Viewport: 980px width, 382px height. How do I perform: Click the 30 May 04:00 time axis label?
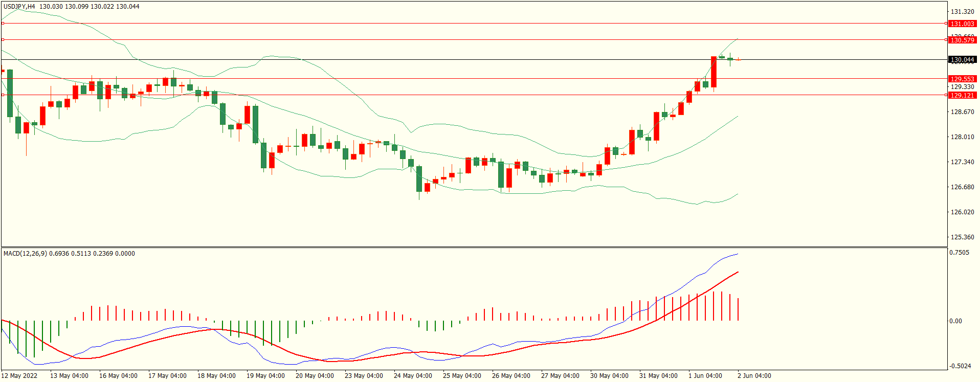click(x=609, y=375)
